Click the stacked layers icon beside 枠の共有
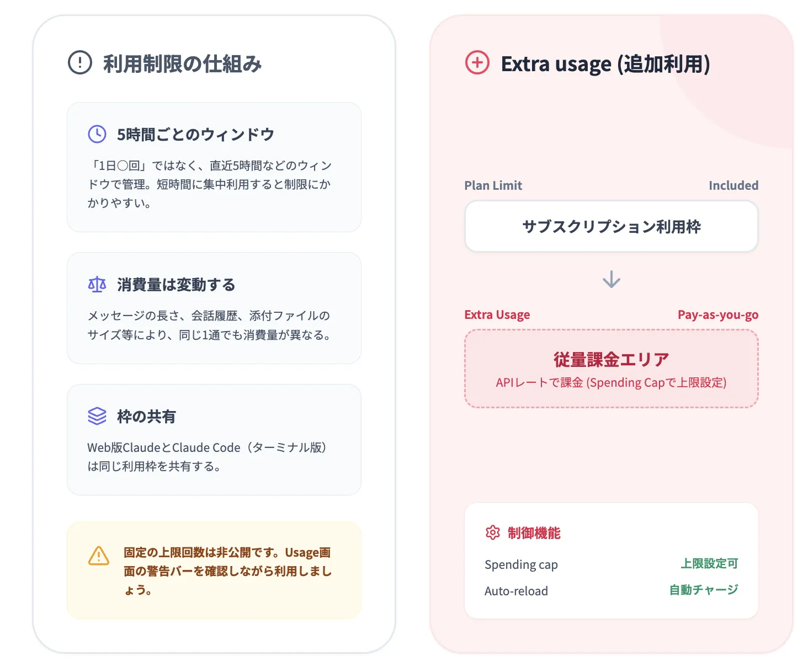The width and height of the screenshot is (808, 672). tap(97, 416)
